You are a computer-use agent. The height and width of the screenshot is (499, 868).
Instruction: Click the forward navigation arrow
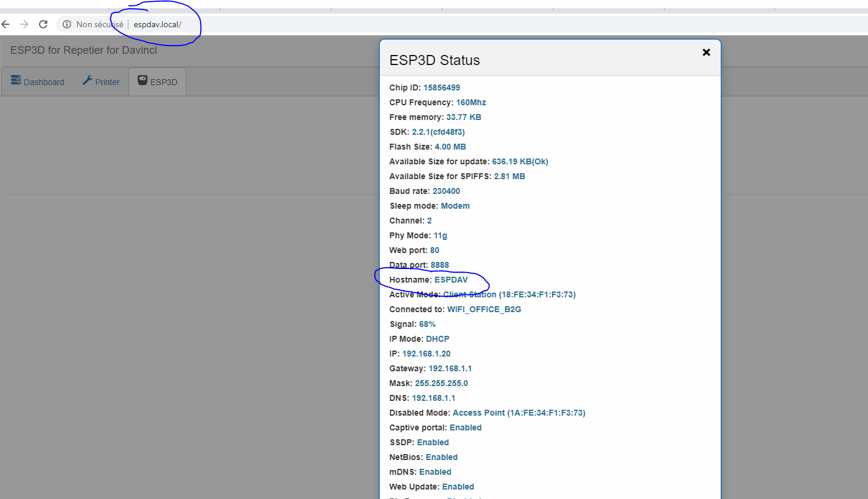tap(23, 24)
